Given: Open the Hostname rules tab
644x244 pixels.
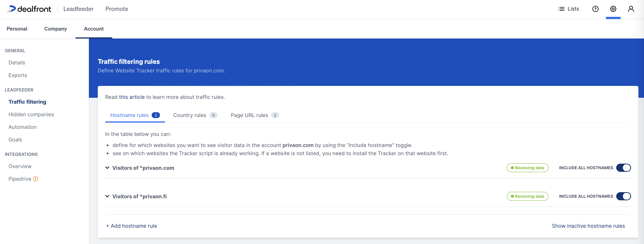Looking at the screenshot, I should [x=135, y=115].
